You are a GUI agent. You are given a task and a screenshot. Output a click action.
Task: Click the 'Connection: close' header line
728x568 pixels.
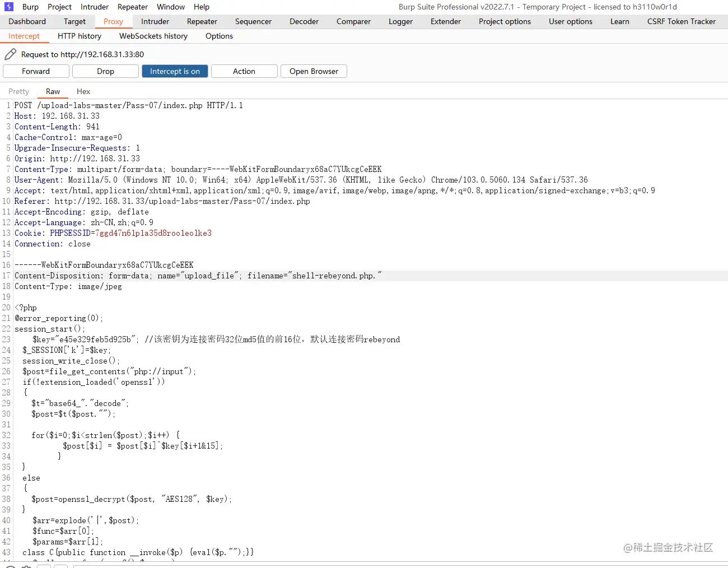click(x=53, y=244)
